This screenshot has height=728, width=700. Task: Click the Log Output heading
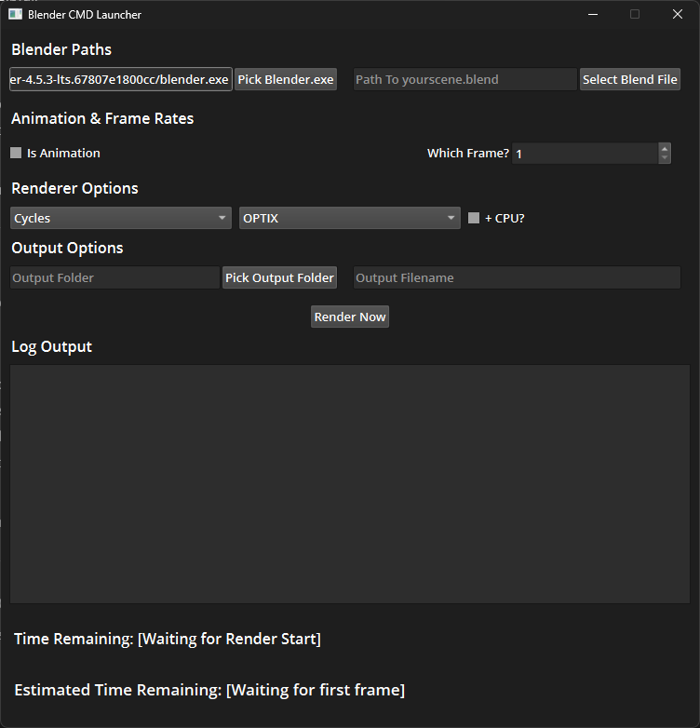tap(51, 347)
